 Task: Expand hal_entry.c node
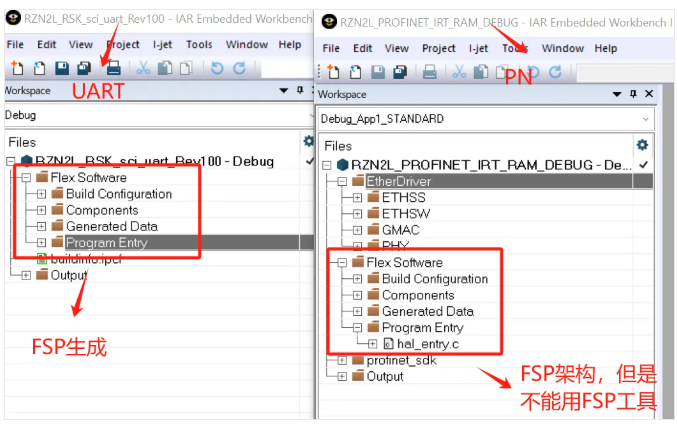[373, 344]
